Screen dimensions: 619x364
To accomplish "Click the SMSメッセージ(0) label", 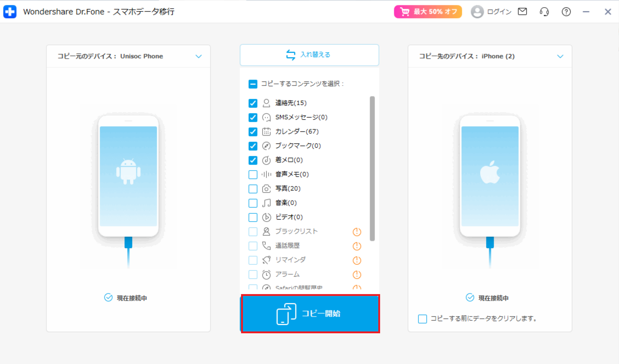I will click(x=301, y=117).
